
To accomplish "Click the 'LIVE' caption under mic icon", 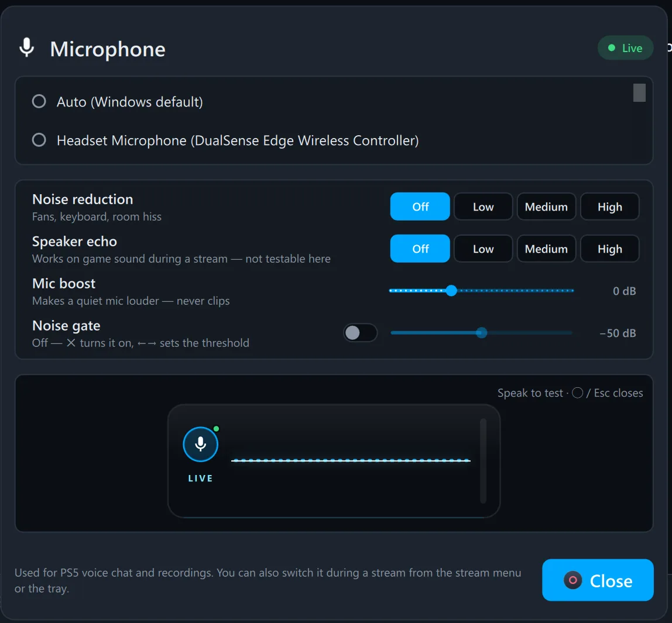I will 201,479.
